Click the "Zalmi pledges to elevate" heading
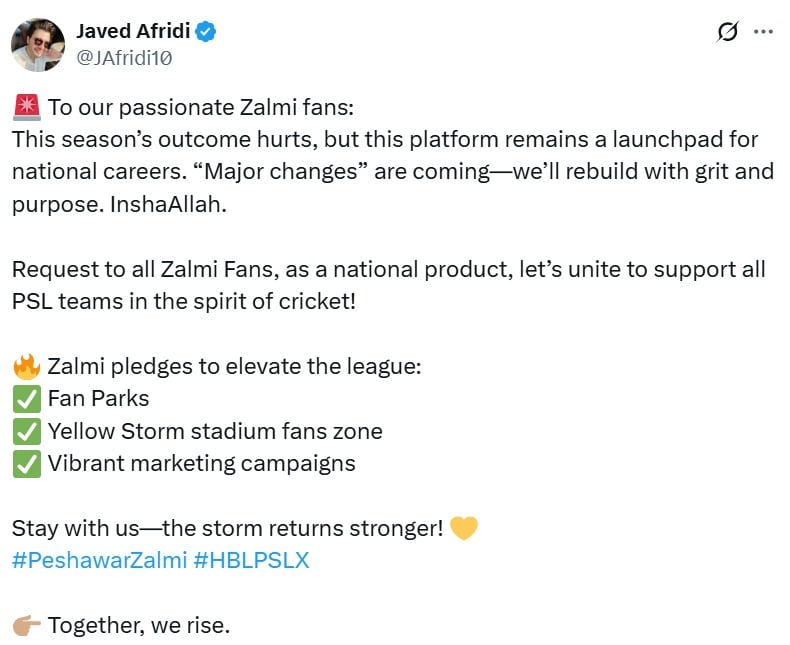790x645 pixels. tap(234, 366)
